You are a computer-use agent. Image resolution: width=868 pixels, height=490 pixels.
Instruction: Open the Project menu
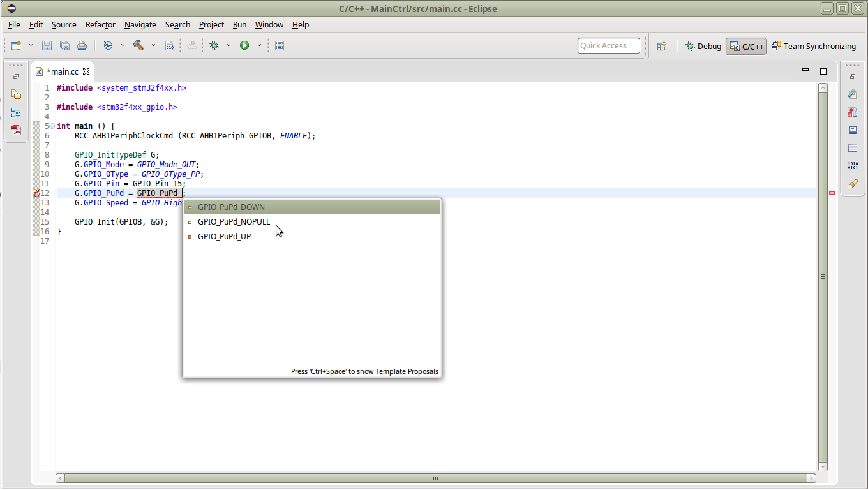[x=211, y=24]
